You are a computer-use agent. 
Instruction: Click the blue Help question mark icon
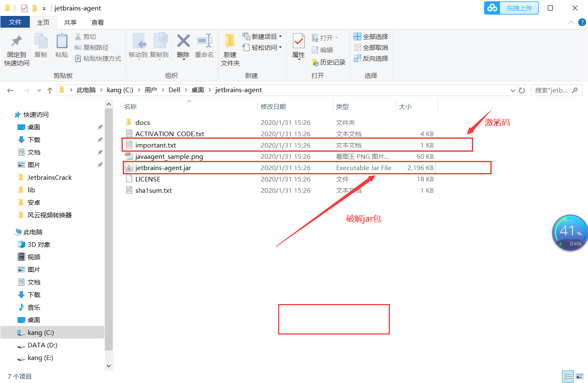point(582,22)
